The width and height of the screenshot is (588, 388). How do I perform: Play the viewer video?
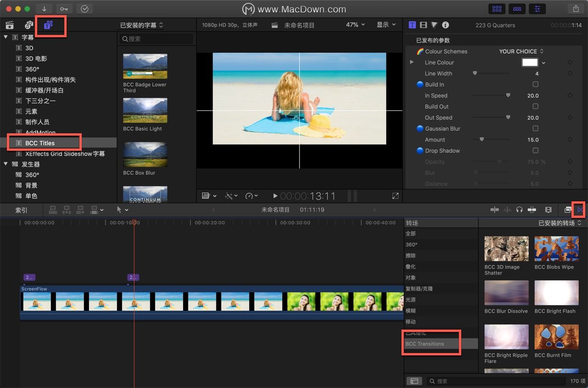pyautogui.click(x=275, y=196)
